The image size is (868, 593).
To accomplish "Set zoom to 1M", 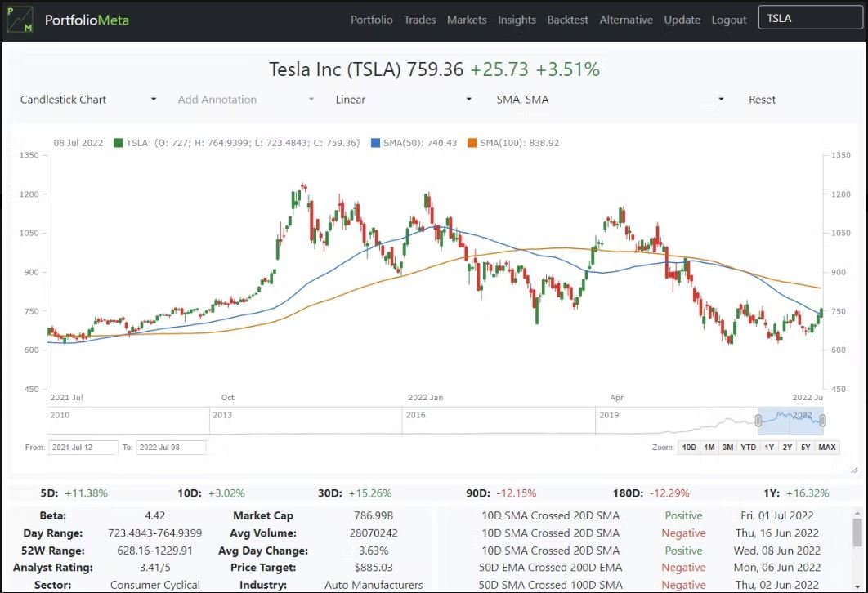I will coord(709,447).
